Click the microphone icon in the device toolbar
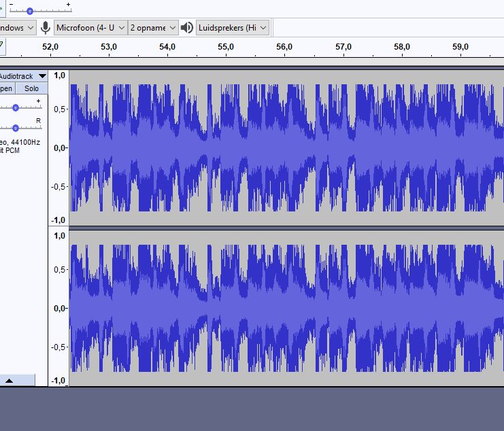Screen dimensions: 504x431 coord(46,28)
